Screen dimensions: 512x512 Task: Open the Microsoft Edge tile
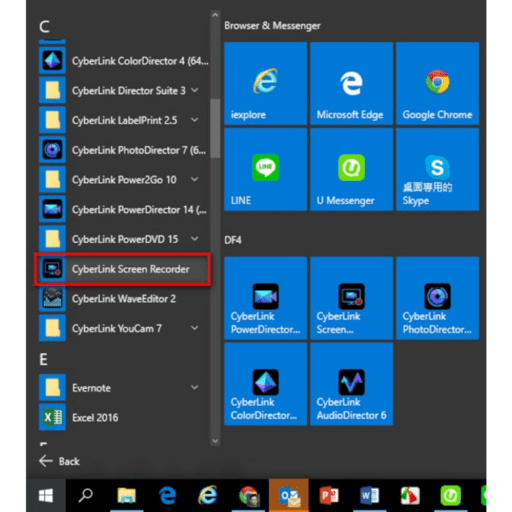point(351,84)
